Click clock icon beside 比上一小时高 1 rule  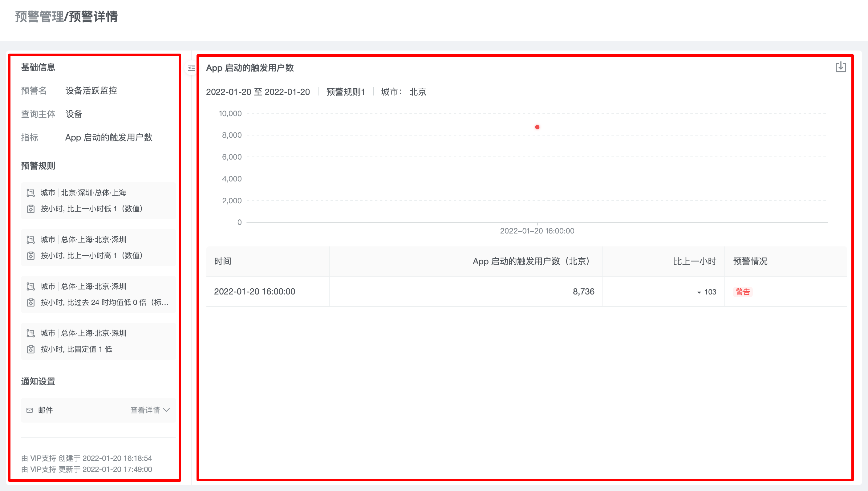(x=31, y=256)
